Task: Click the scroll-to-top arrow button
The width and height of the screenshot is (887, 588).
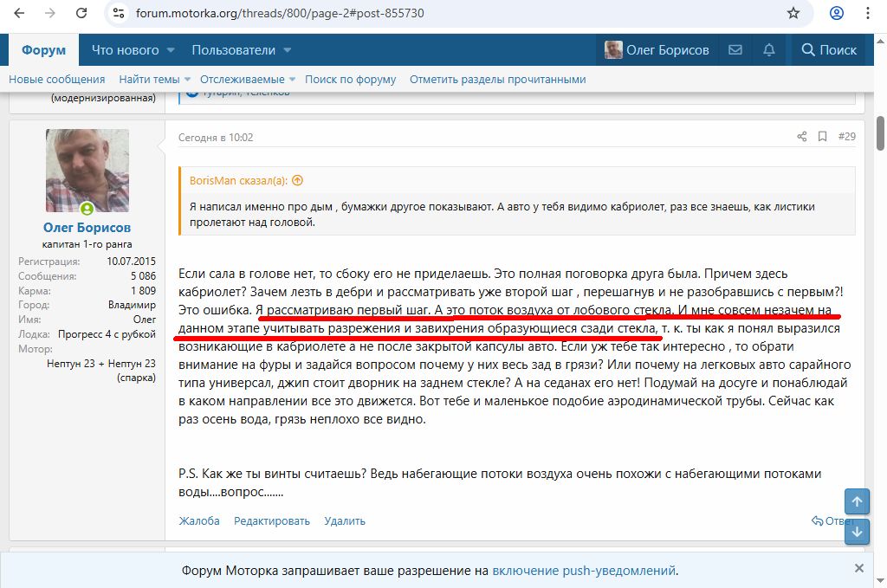Action: [x=857, y=502]
